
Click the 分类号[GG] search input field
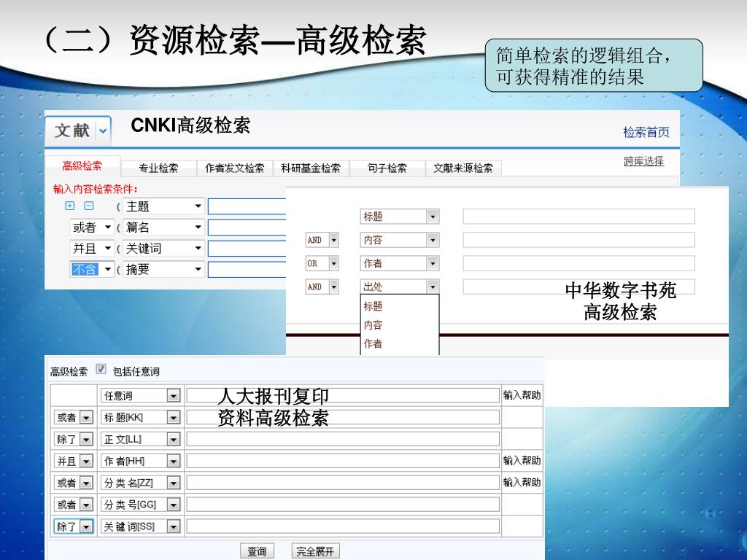coord(343,505)
